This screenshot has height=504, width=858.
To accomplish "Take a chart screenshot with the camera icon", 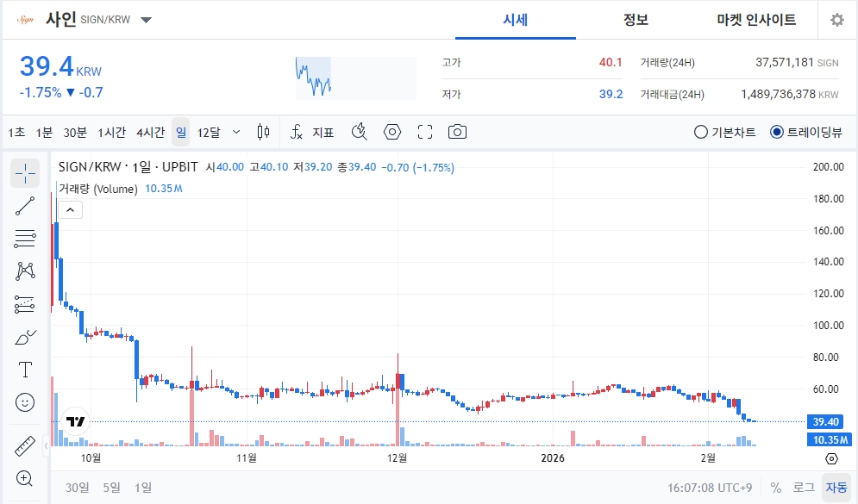I will point(457,132).
